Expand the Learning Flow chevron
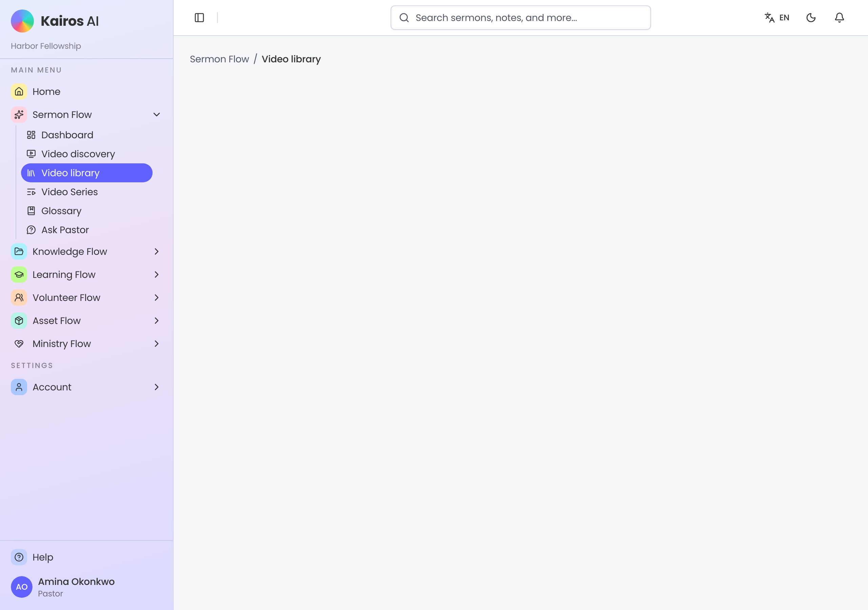Image resolution: width=868 pixels, height=610 pixels. [157, 275]
